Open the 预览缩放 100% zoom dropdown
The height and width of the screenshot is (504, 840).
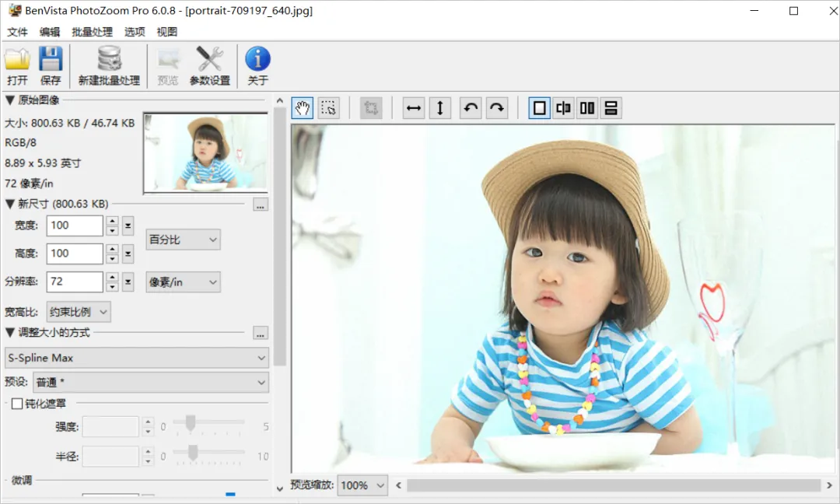[x=362, y=485]
